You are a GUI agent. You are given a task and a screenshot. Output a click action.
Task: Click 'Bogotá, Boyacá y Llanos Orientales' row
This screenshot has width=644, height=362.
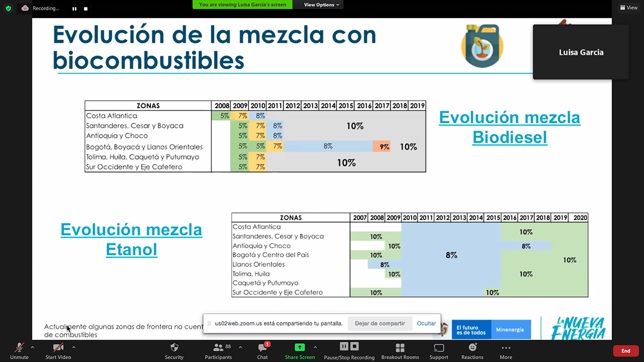pos(144,147)
